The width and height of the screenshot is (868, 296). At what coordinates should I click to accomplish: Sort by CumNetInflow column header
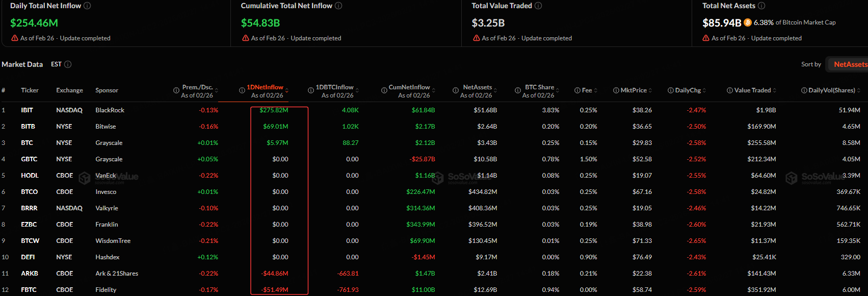coord(409,87)
